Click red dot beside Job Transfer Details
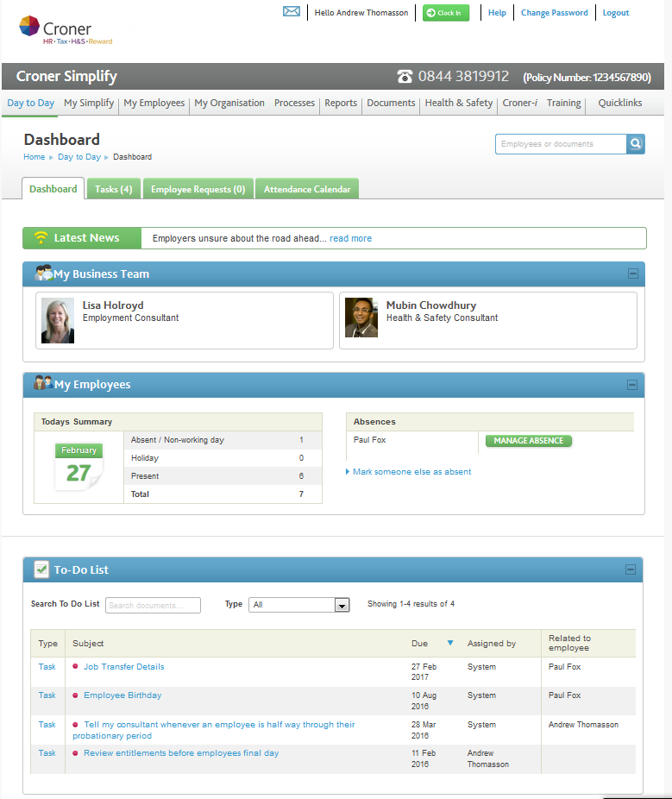Screen dimensions: 672x799 pyautogui.click(x=75, y=666)
